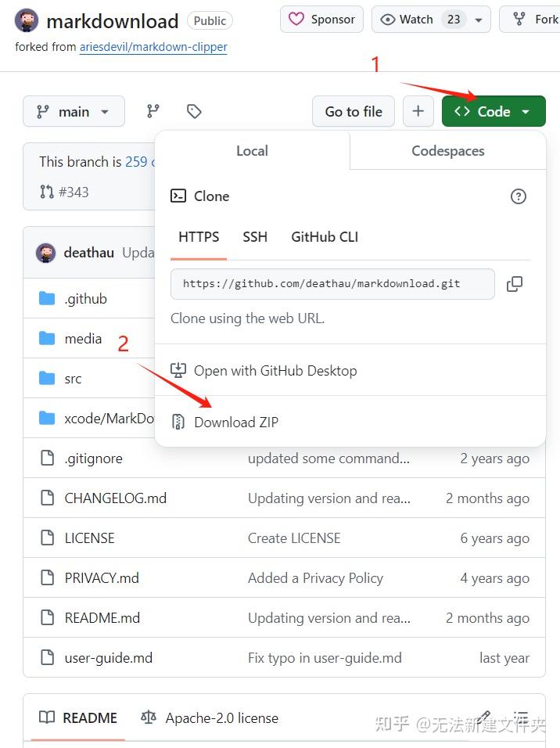The image size is (560, 748).
Task: Open the ariesdevil/markdown-clipper fork source link
Action: pos(153,47)
